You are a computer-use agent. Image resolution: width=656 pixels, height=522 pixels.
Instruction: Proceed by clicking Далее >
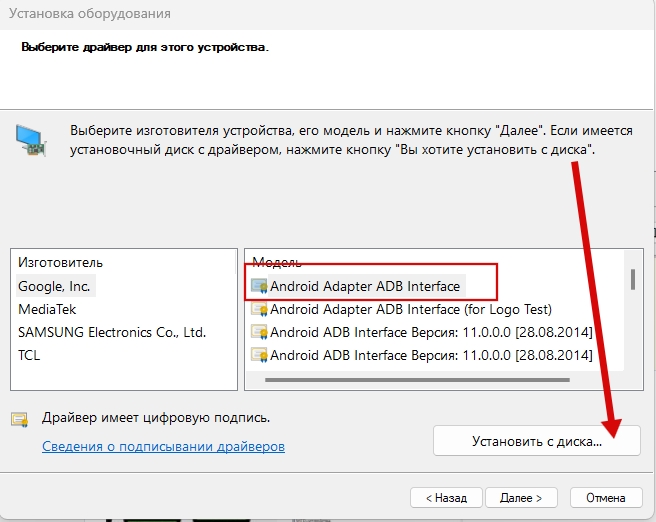tap(521, 497)
